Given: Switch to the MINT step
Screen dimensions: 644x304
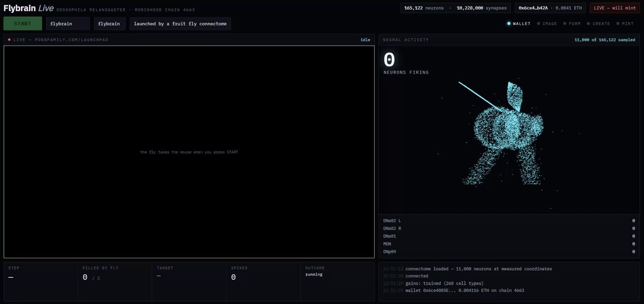Looking at the screenshot, I should coord(624,24).
